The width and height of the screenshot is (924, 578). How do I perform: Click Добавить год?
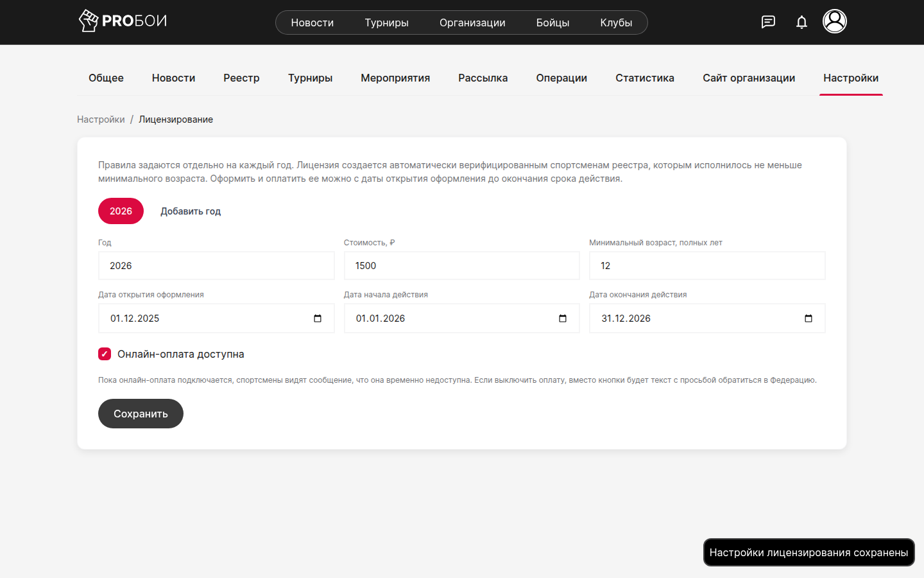(191, 211)
